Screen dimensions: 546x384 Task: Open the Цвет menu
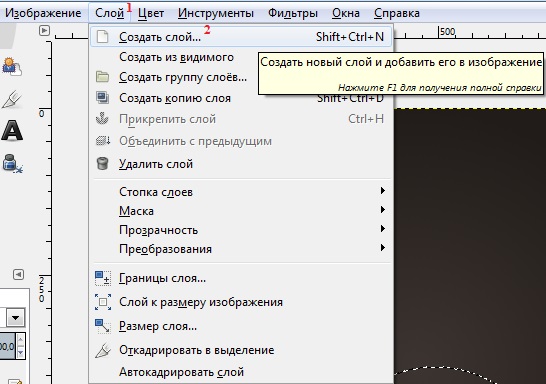click(151, 13)
